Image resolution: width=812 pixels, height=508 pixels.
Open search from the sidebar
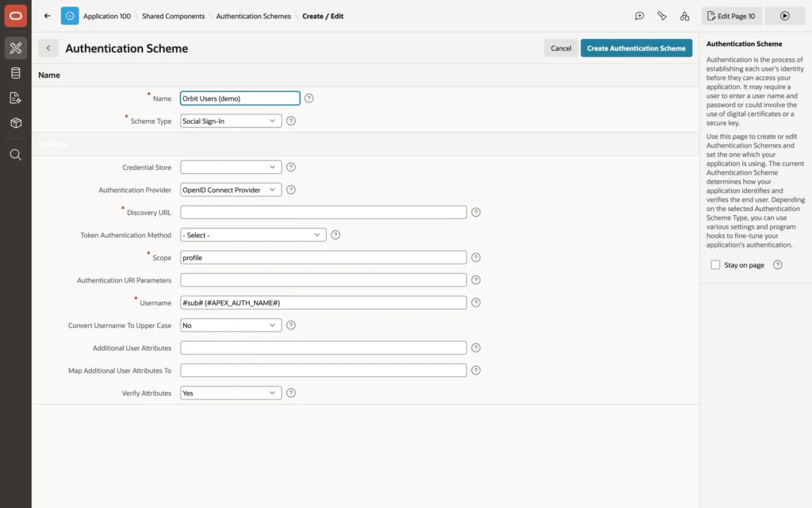[16, 155]
